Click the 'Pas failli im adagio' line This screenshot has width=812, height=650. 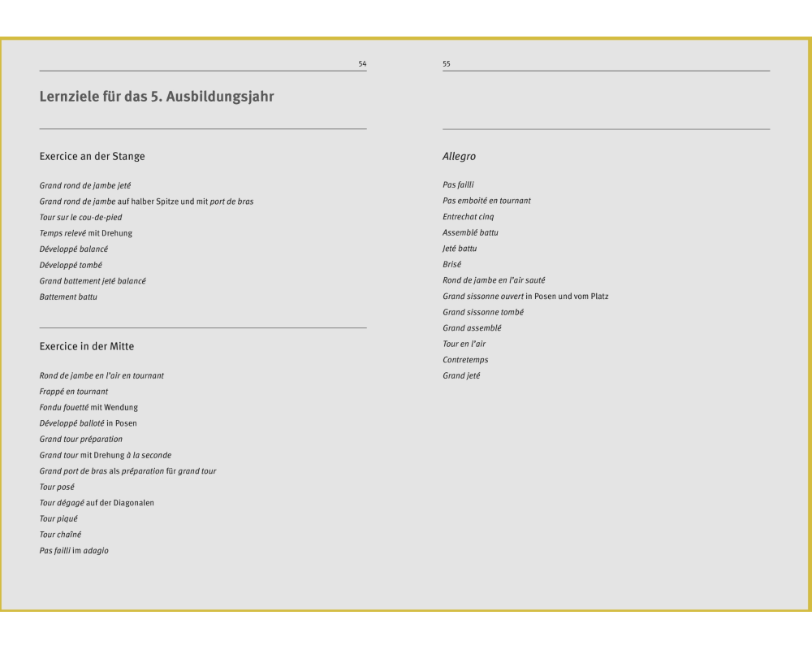pos(74,550)
